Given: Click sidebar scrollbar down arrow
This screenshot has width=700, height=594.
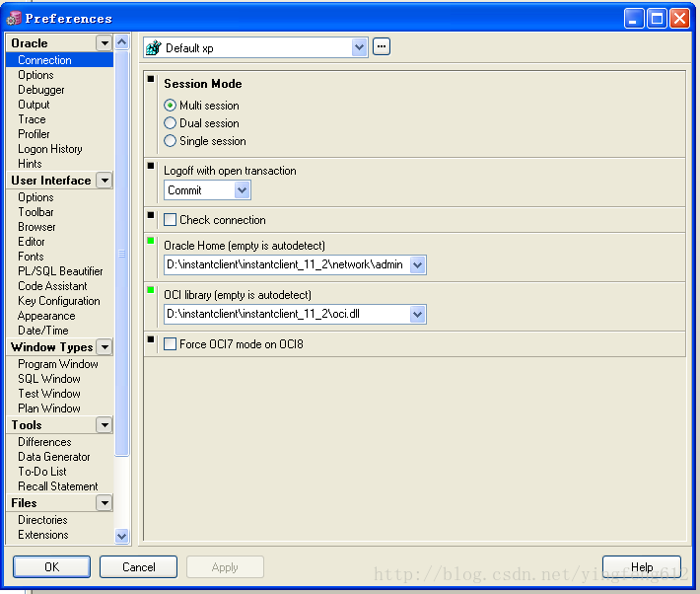Looking at the screenshot, I should tap(122, 536).
